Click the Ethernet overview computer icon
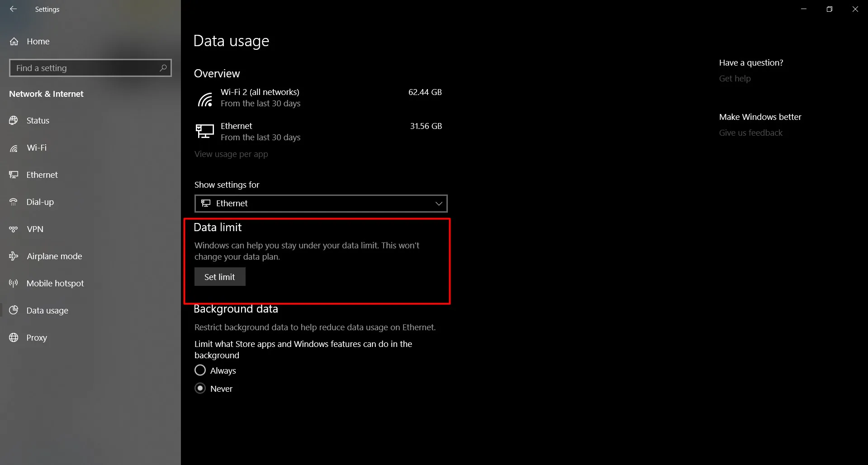The width and height of the screenshot is (868, 465). click(204, 131)
